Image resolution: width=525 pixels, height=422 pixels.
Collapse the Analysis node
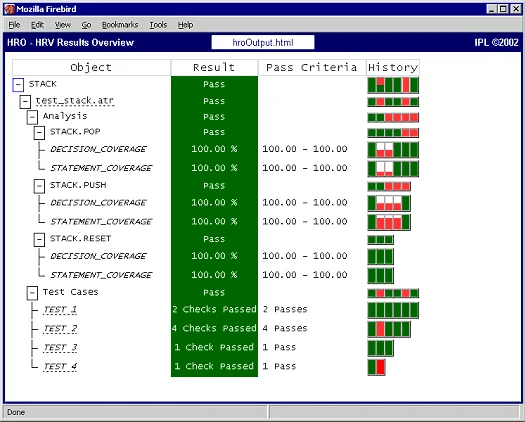pos(32,117)
